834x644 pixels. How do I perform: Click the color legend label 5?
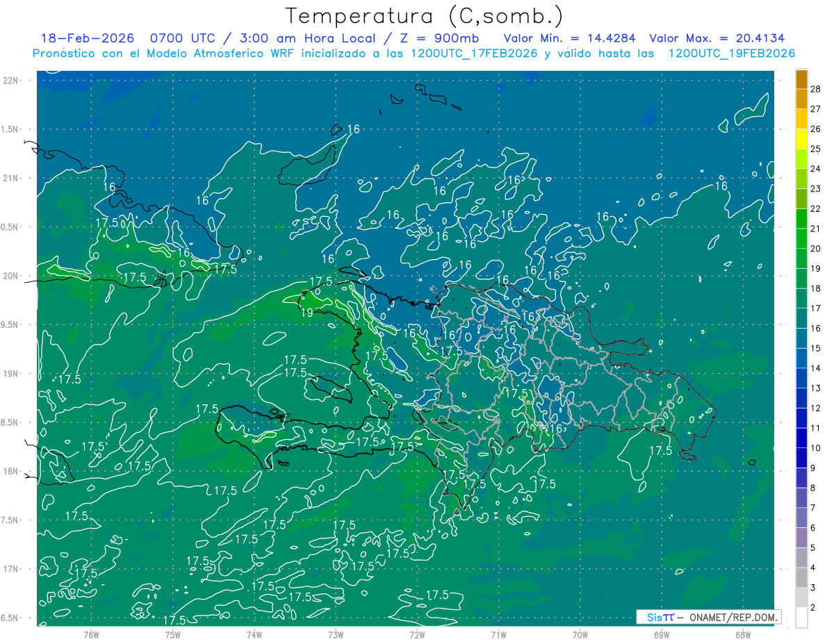click(813, 548)
